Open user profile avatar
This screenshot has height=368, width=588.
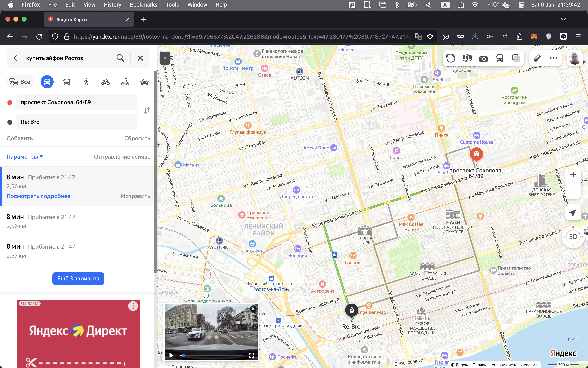coord(575,58)
